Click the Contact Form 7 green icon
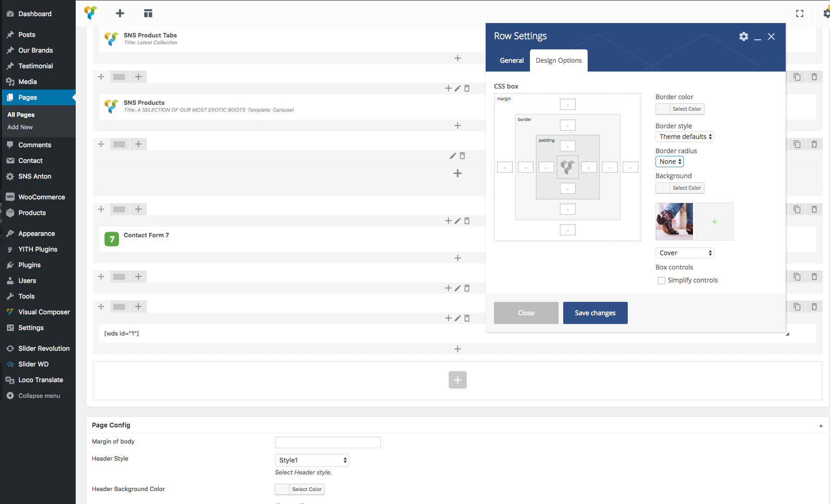Viewport: 830px width, 504px height. click(112, 239)
